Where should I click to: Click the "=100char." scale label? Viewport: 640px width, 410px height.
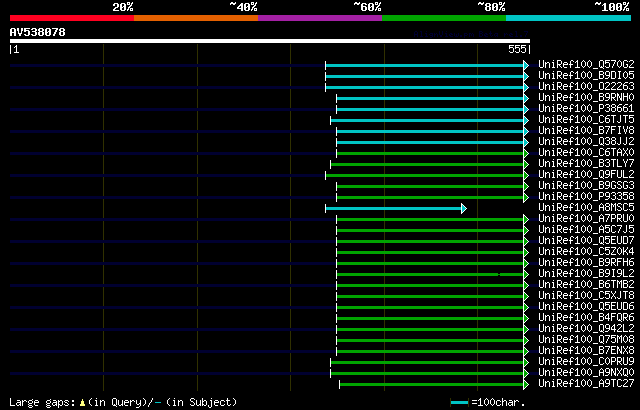coord(498,402)
